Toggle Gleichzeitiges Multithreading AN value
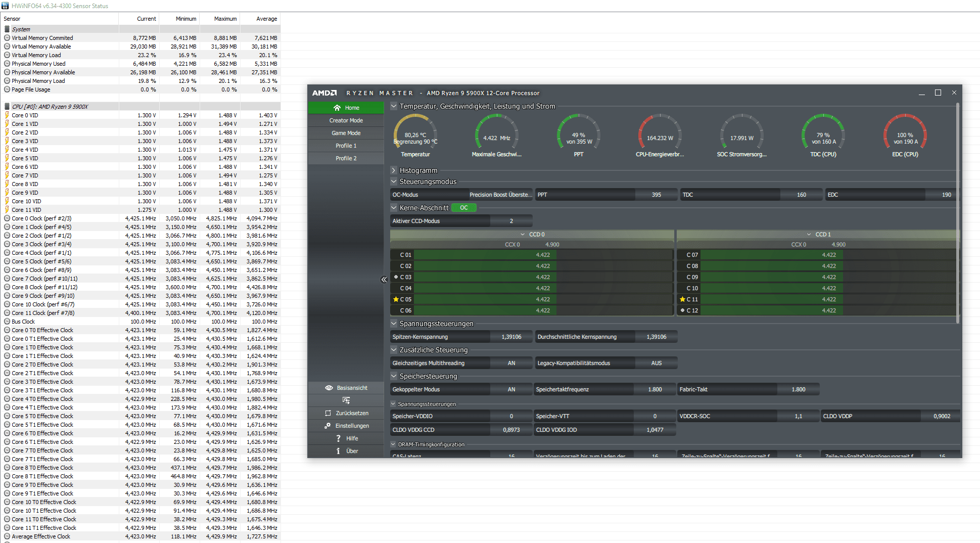Image resolution: width=980 pixels, height=543 pixels. pos(511,363)
